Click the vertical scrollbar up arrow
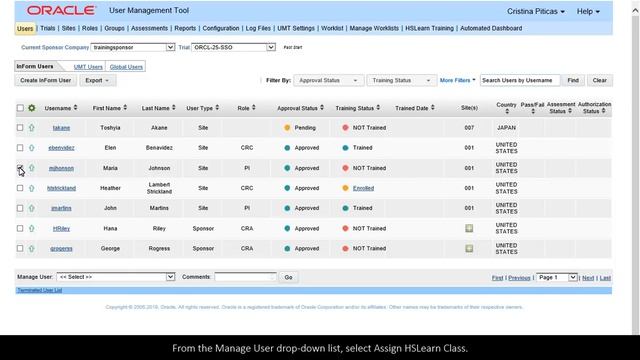640x360 pixels. (636, 11)
